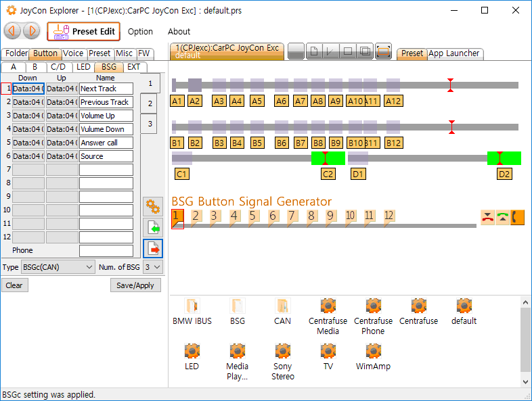Open the Option menu

pyautogui.click(x=140, y=32)
